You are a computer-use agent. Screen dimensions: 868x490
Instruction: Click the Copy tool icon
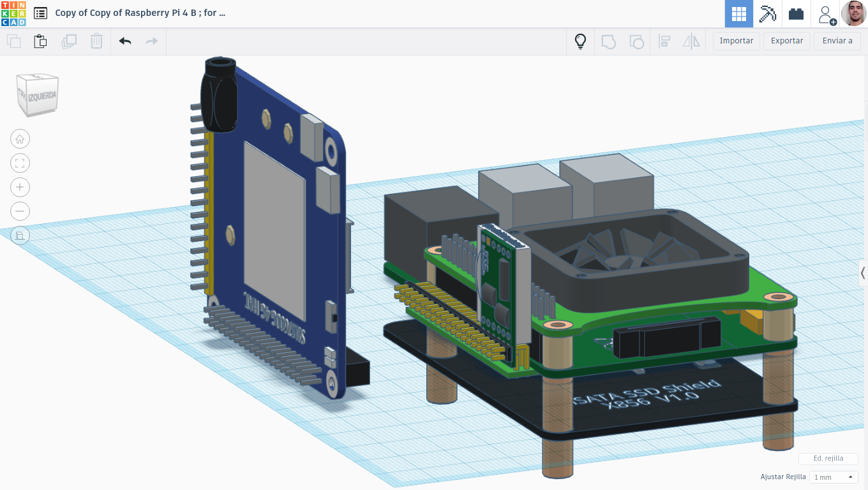(x=13, y=41)
